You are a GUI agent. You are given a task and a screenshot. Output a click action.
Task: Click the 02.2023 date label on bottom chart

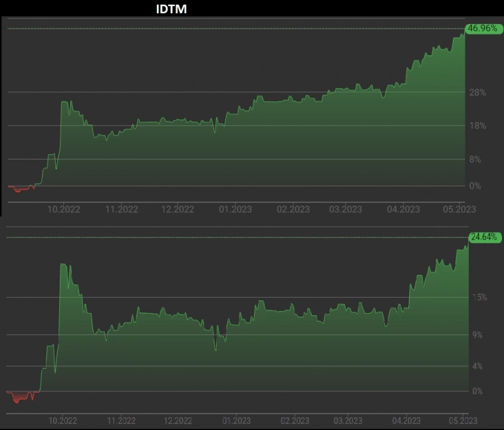click(295, 421)
